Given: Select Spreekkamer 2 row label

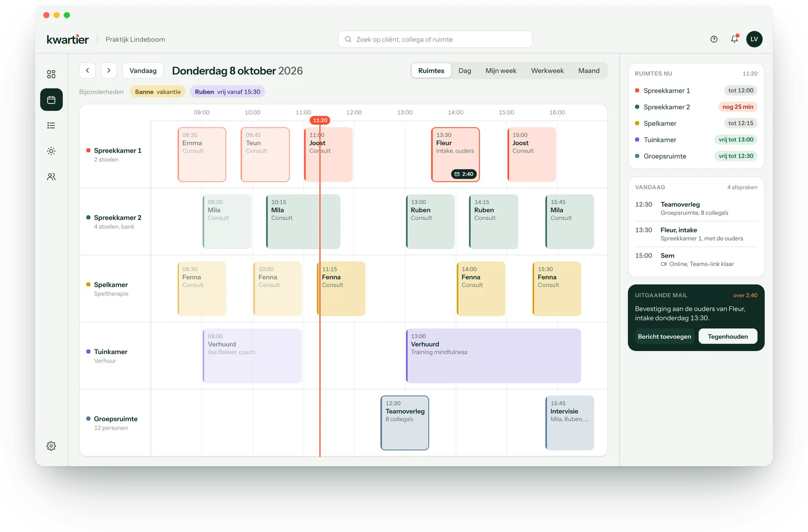Looking at the screenshot, I should [x=117, y=218].
